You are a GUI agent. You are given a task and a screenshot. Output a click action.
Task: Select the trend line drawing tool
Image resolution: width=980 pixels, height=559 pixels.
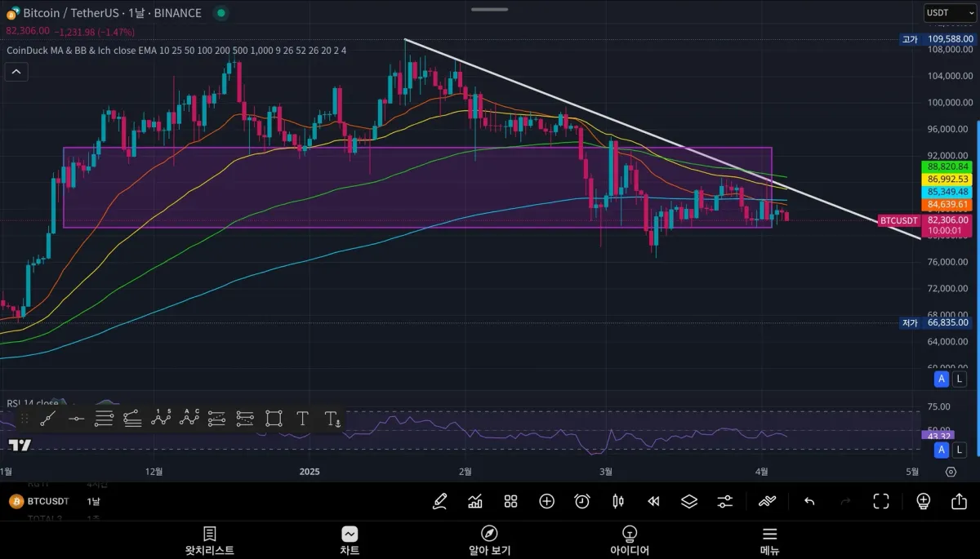point(48,419)
